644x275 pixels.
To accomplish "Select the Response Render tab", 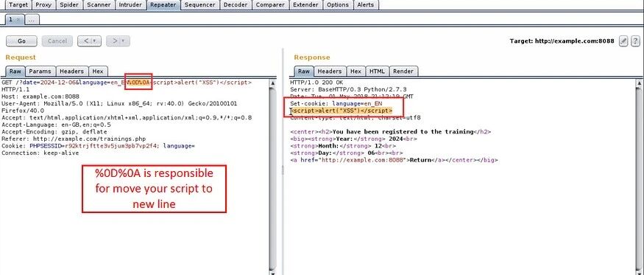I will point(403,72).
